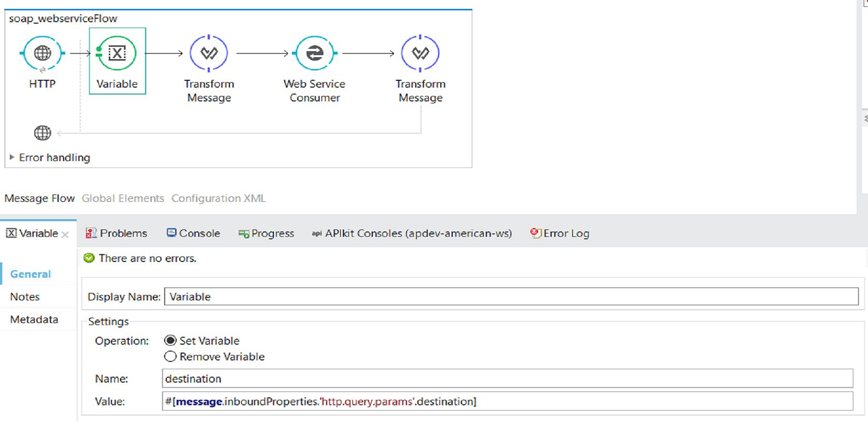This screenshot has width=868, height=421.
Task: Select the Variable component icon
Action: (117, 53)
